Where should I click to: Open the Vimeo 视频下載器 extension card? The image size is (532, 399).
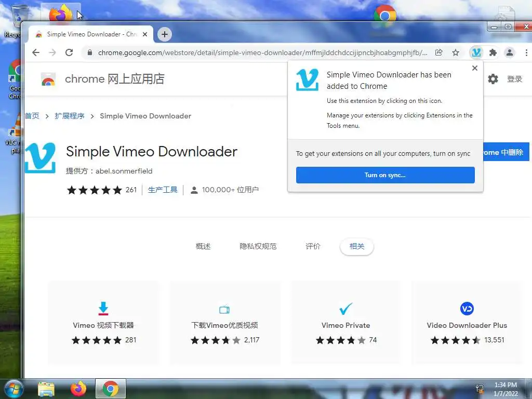point(103,323)
